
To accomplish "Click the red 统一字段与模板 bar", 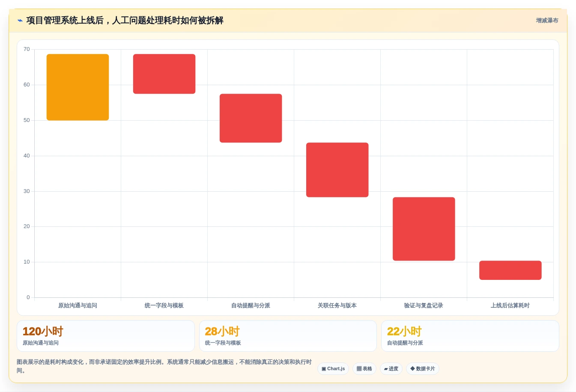I will pyautogui.click(x=164, y=74).
